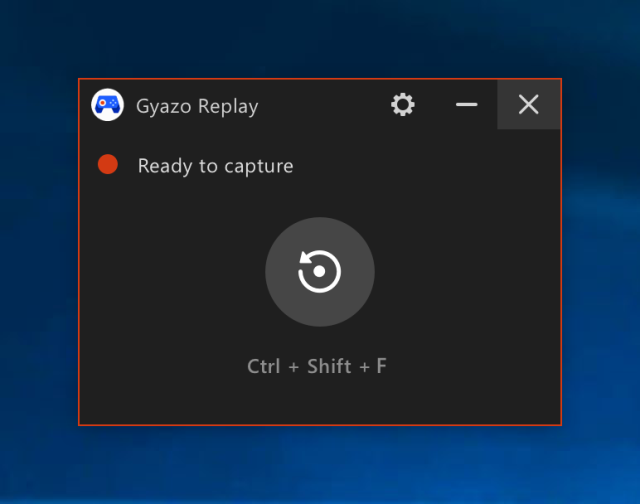The width and height of the screenshot is (640, 504).
Task: Click the desktop wallpaper below the window
Action: pos(320,465)
